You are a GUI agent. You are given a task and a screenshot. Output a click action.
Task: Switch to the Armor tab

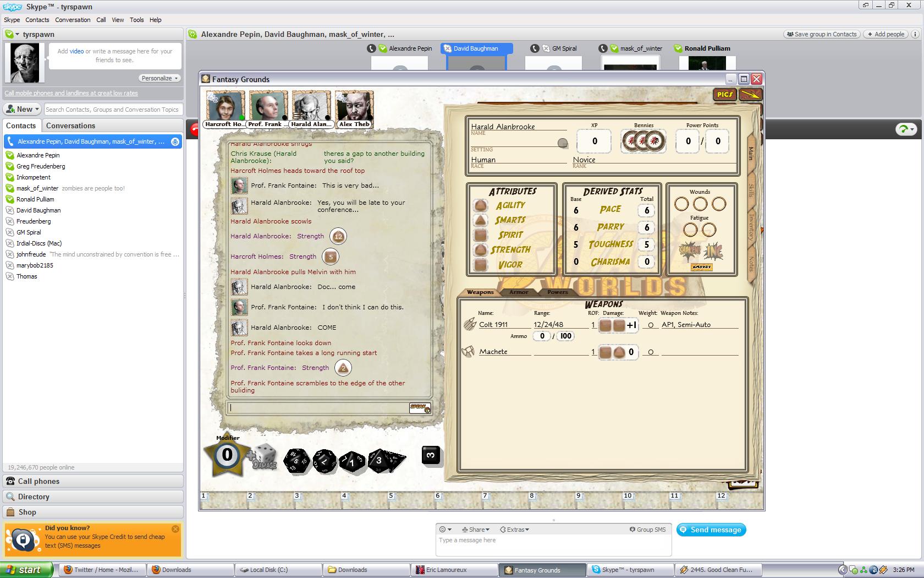point(519,292)
